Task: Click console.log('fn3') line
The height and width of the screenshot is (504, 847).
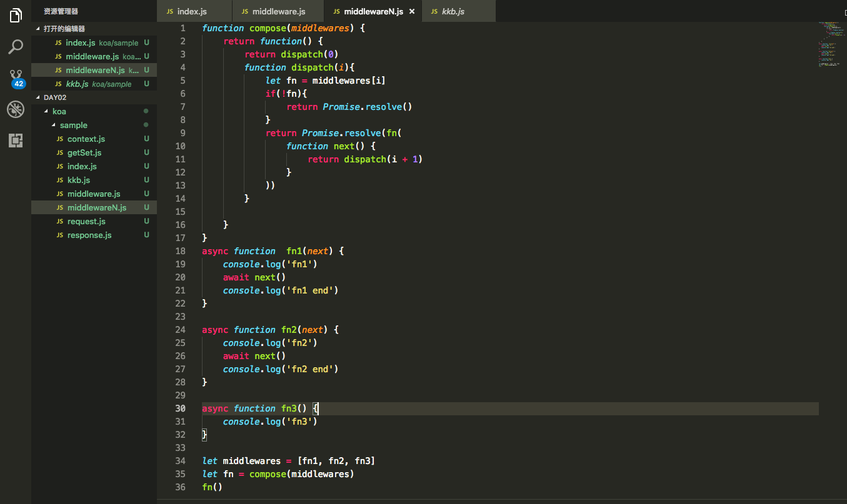Action: [270, 422]
